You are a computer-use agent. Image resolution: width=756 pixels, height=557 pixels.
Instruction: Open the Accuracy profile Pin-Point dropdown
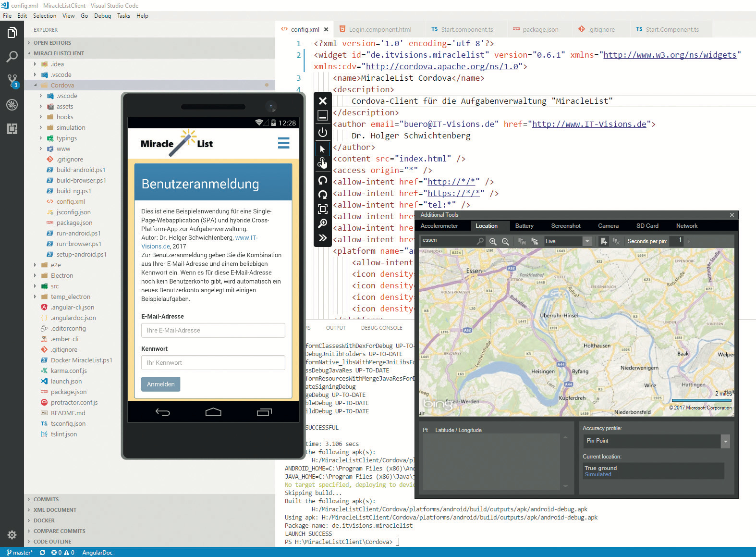(x=725, y=441)
